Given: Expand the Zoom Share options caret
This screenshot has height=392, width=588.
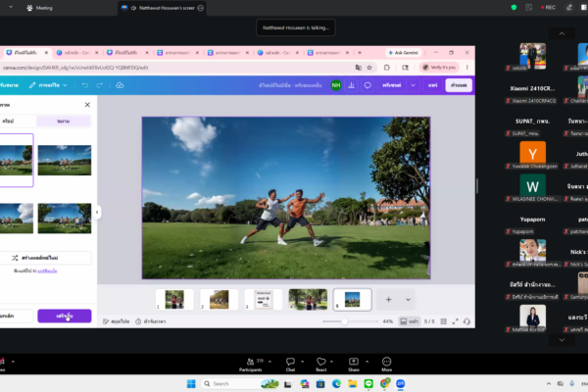Looking at the screenshot, I should [x=367, y=362].
